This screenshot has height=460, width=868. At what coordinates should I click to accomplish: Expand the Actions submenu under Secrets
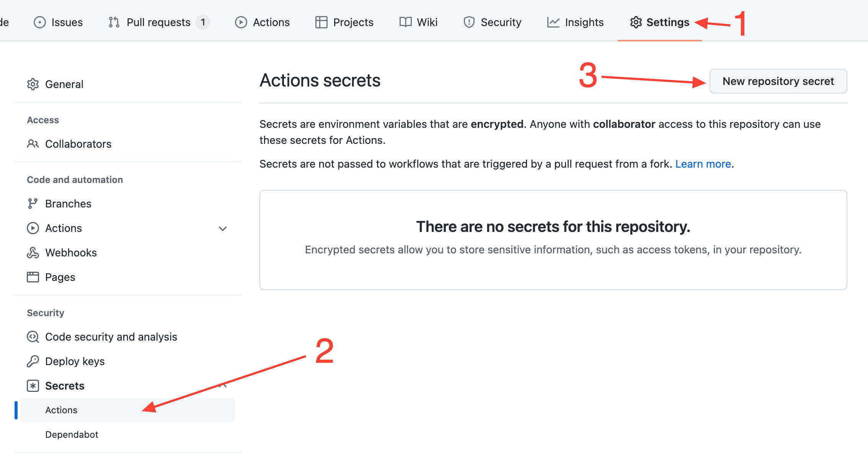(61, 409)
